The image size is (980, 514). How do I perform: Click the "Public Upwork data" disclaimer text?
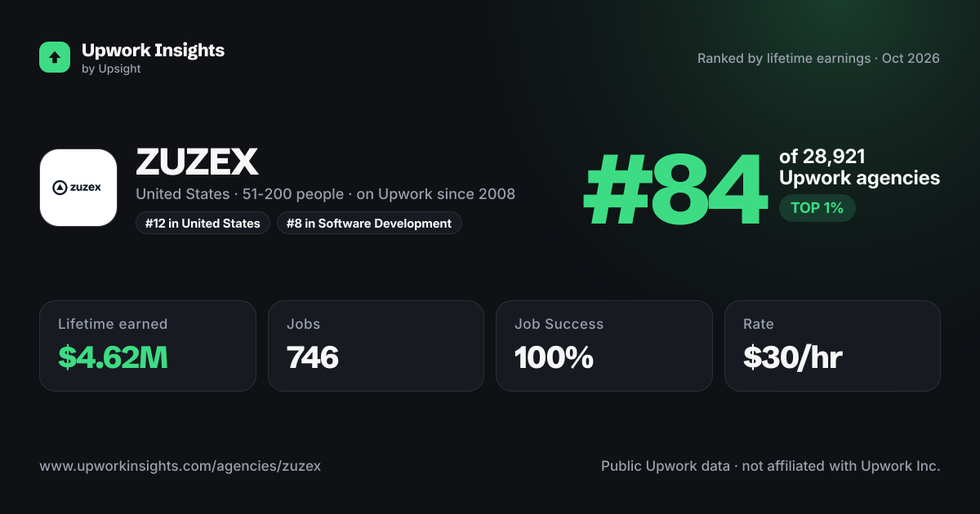[771, 467]
